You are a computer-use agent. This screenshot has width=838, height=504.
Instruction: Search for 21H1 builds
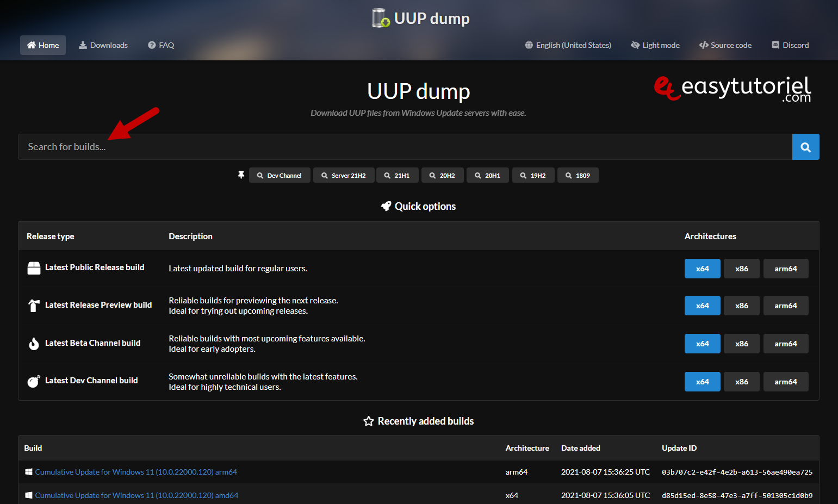398,175
